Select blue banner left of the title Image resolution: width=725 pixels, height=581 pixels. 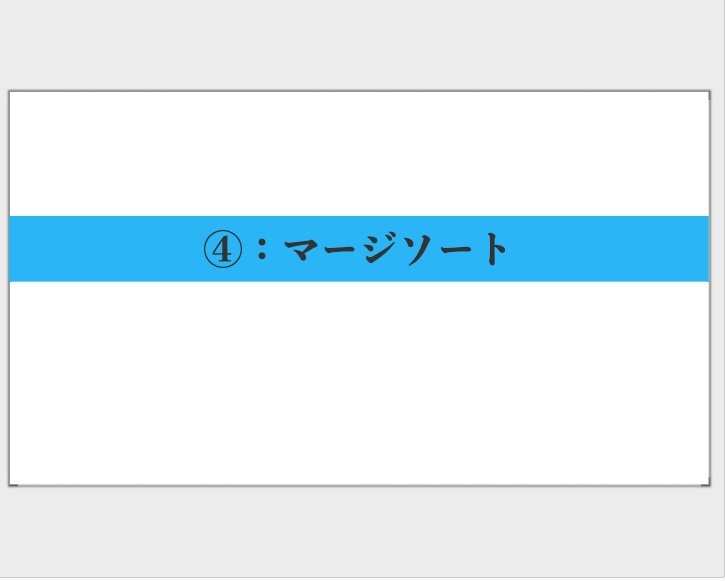pyautogui.click(x=102, y=249)
